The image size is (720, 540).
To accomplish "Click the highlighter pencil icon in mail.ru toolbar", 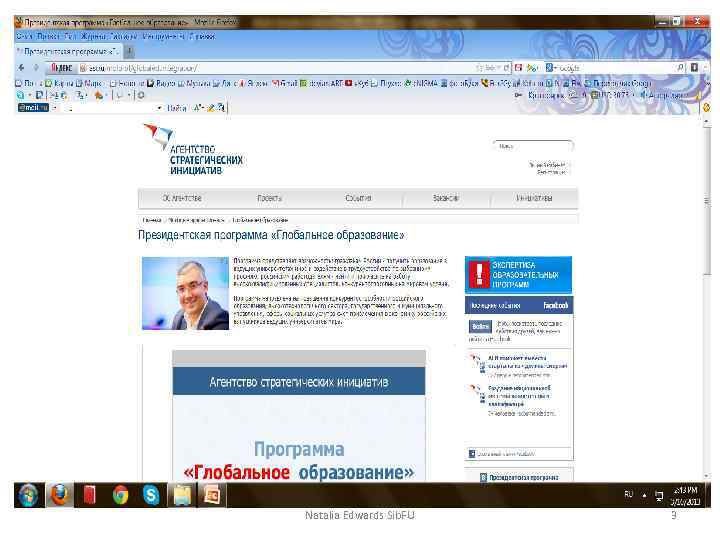I will [211, 108].
